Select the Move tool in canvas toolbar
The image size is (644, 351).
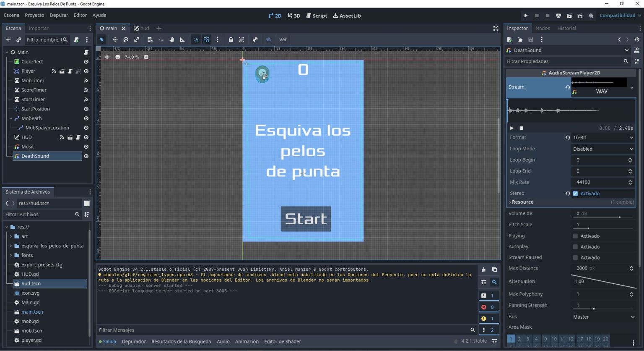click(115, 39)
